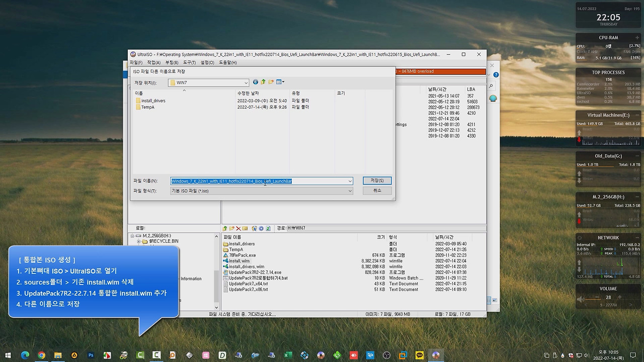
Task: Click the Back arrow in save dialog
Action: point(256,82)
